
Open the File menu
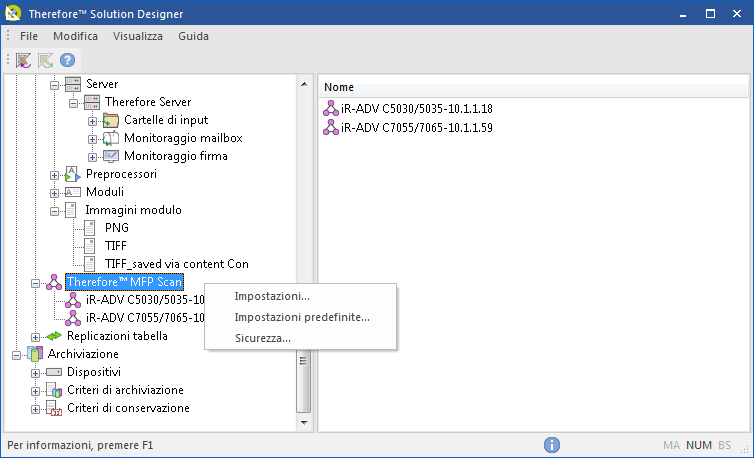29,36
